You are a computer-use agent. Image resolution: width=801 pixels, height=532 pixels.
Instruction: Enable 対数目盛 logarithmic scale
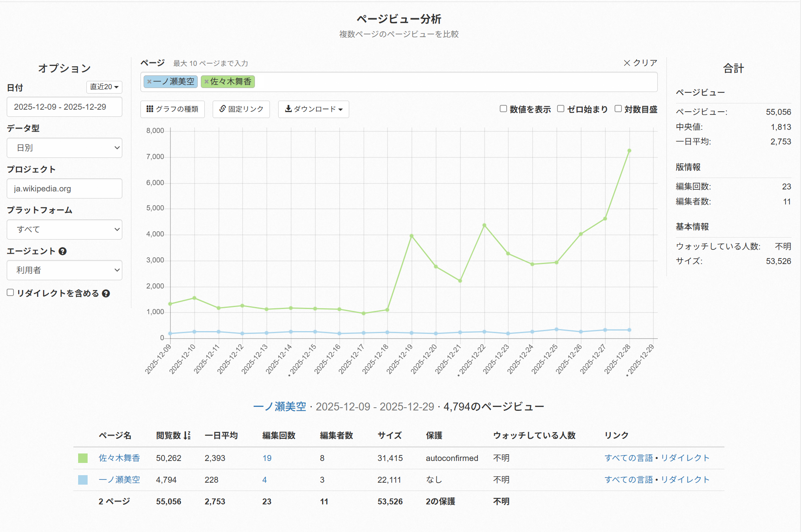(618, 109)
